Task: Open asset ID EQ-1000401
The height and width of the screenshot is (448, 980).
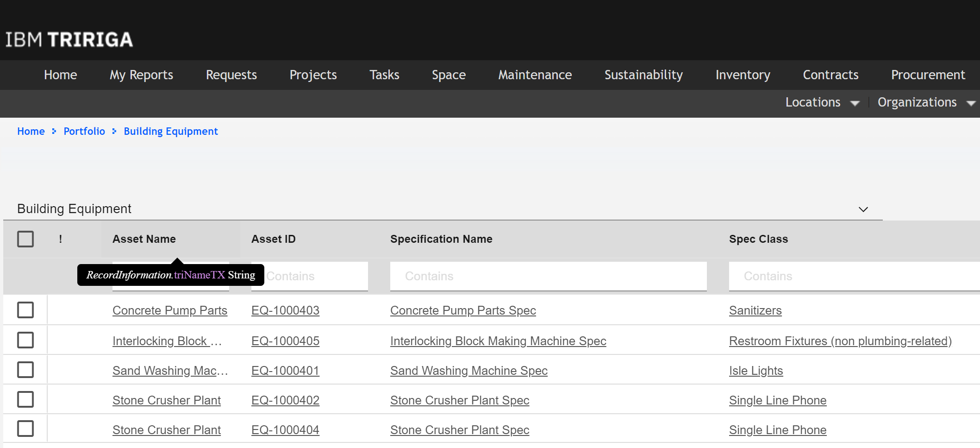Action: click(285, 371)
